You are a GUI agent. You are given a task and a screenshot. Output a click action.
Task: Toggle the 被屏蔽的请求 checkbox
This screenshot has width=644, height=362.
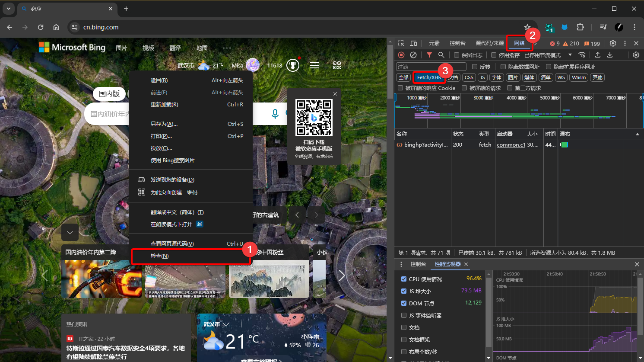tap(464, 88)
